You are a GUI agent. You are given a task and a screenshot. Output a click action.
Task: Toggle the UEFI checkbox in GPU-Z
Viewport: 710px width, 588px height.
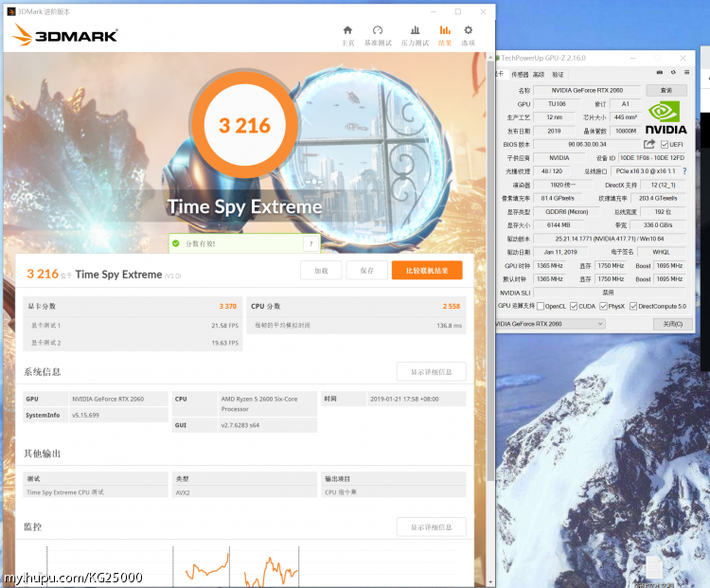click(665, 145)
